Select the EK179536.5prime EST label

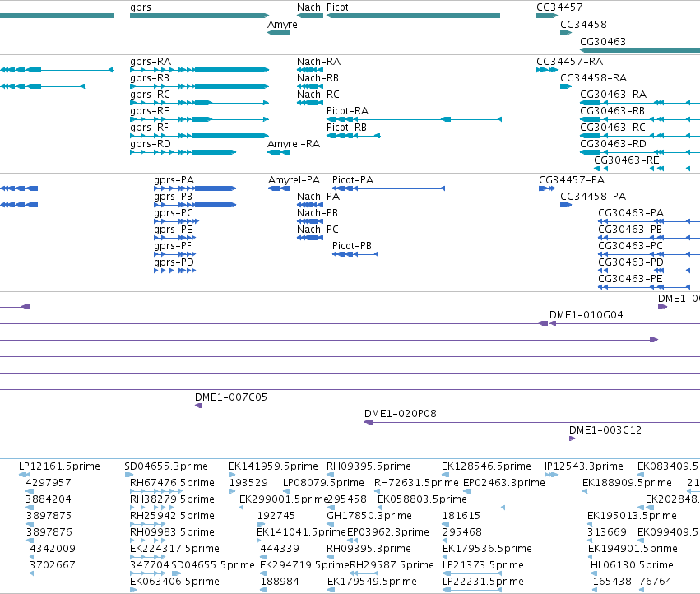point(487,549)
